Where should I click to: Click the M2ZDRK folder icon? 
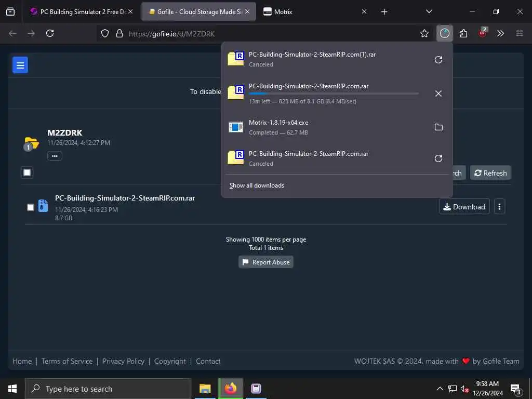(31, 144)
